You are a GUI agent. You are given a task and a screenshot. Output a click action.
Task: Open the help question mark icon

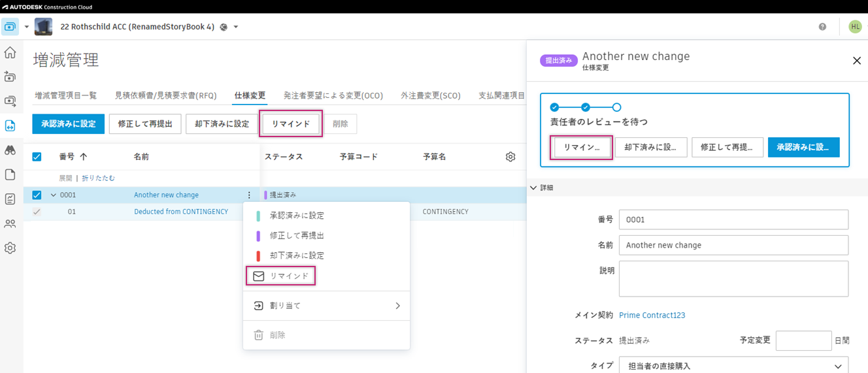[x=822, y=27]
